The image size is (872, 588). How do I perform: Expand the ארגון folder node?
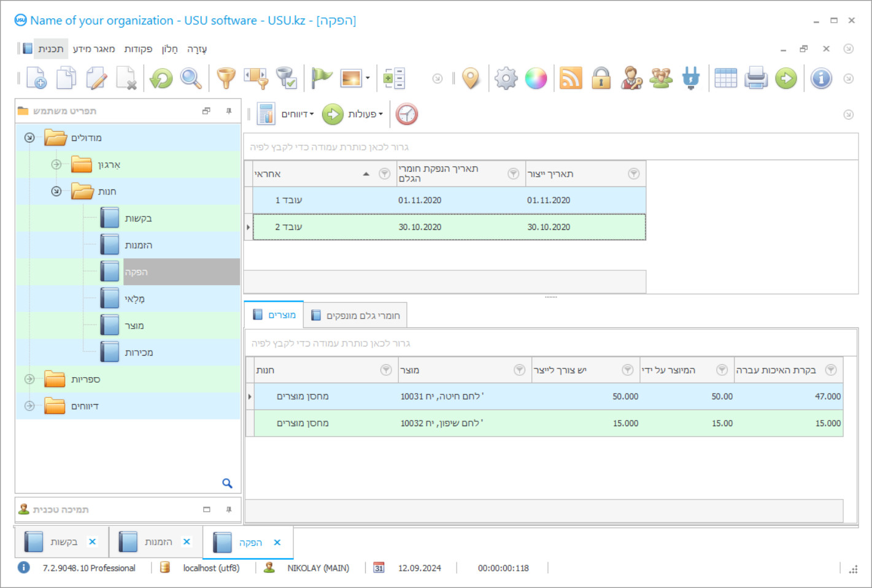56,164
